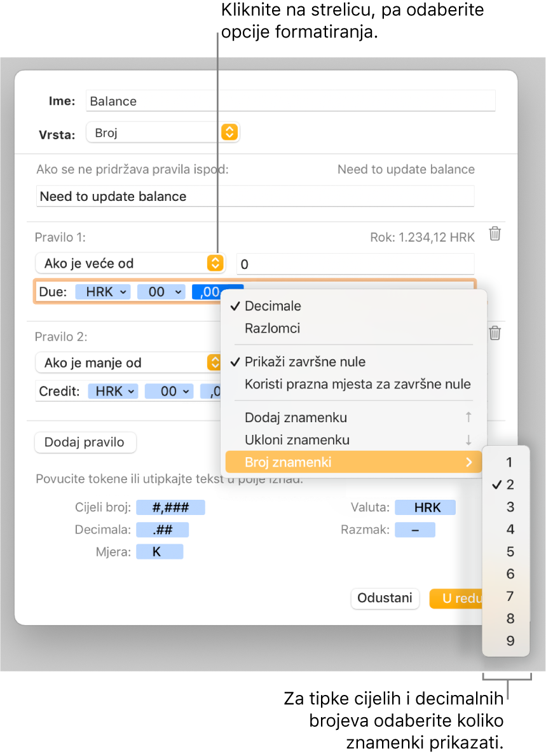Click the 'Due:' text in format field
Image resolution: width=546 pixels, height=756 pixels.
(x=53, y=292)
